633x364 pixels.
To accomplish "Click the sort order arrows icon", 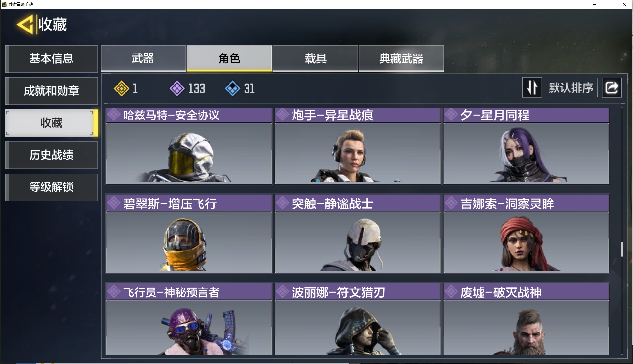I will pyautogui.click(x=532, y=88).
